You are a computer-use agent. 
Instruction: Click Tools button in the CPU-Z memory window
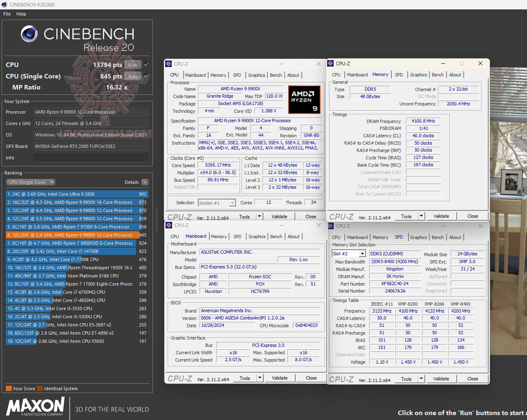[x=406, y=216]
